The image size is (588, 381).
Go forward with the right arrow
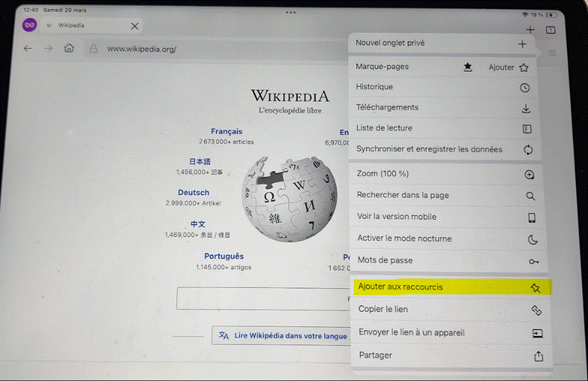pyautogui.click(x=48, y=48)
